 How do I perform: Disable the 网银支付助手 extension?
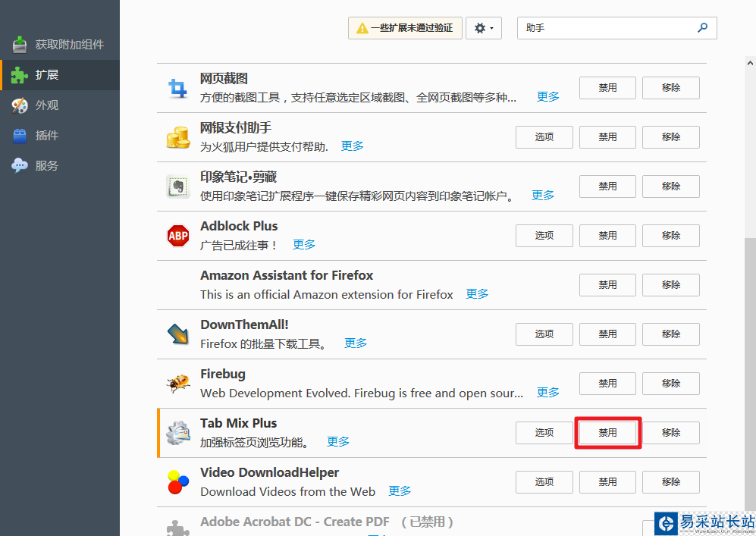click(x=607, y=137)
